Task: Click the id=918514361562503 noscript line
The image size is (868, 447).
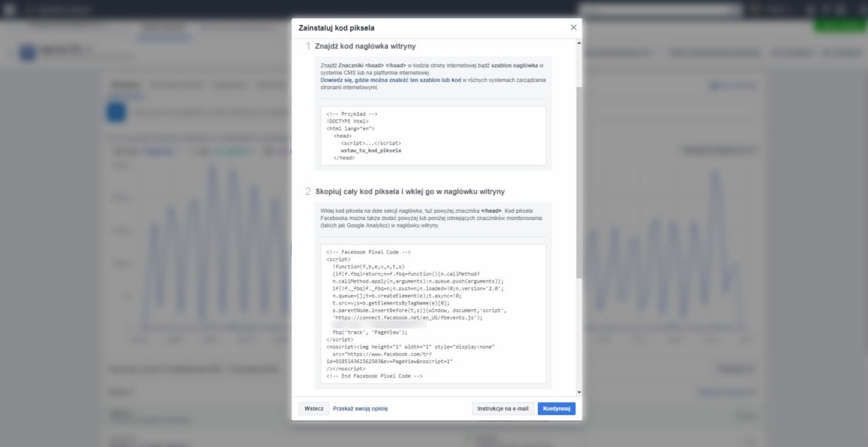Action: [x=389, y=362]
